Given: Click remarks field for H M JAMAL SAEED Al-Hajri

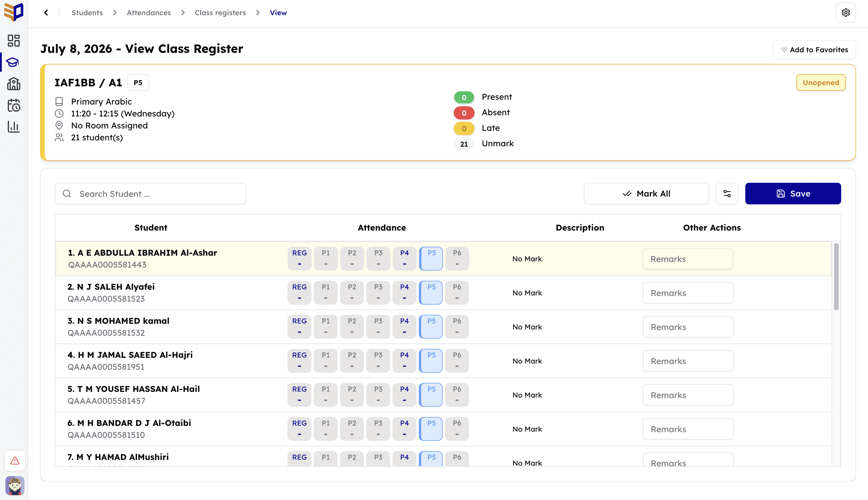Looking at the screenshot, I should coord(688,361).
